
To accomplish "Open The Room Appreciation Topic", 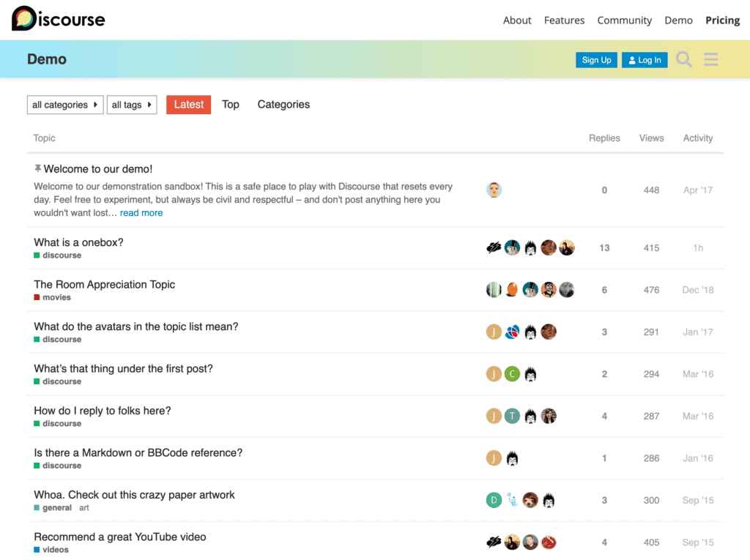I will tap(104, 285).
